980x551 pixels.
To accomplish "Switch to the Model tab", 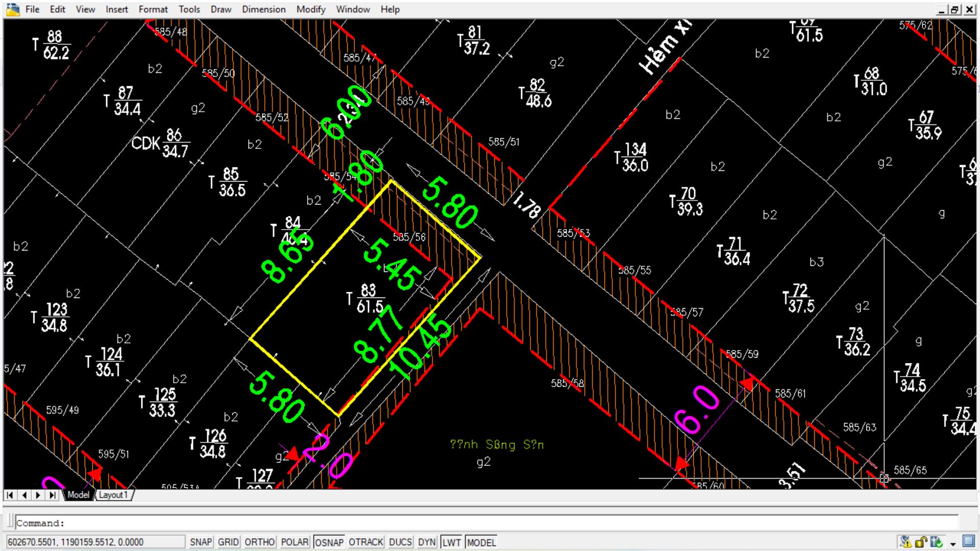I will pos(78,495).
